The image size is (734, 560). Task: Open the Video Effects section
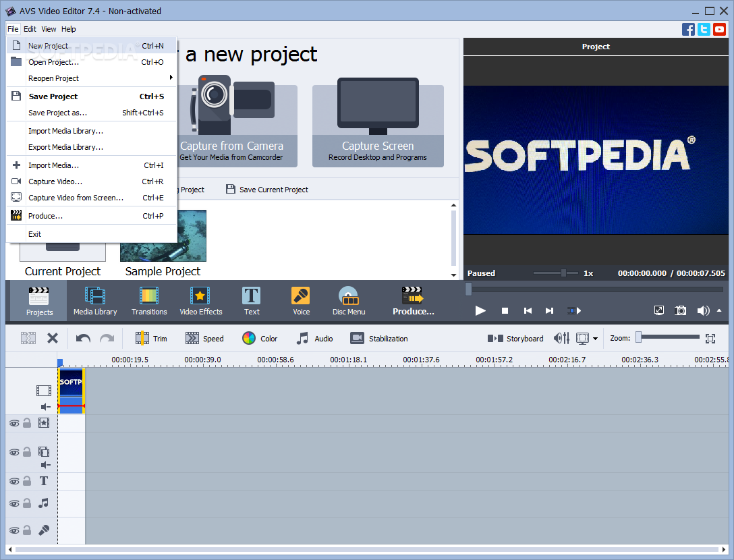pyautogui.click(x=201, y=301)
